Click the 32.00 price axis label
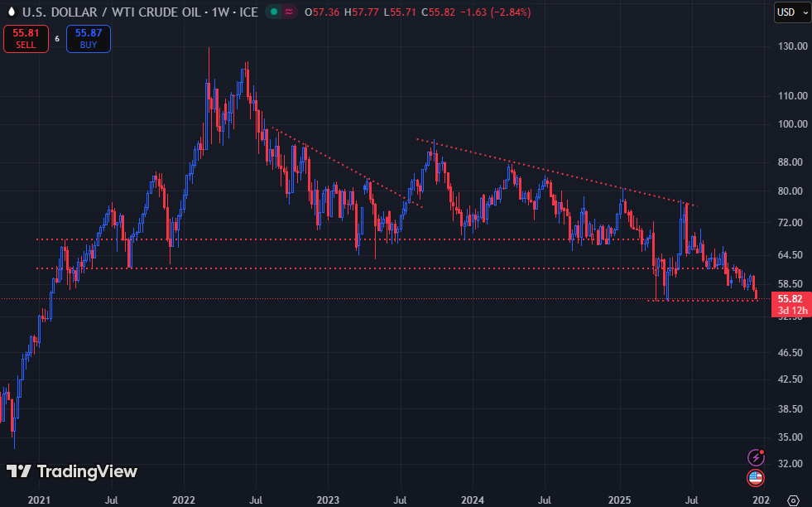 [x=790, y=464]
